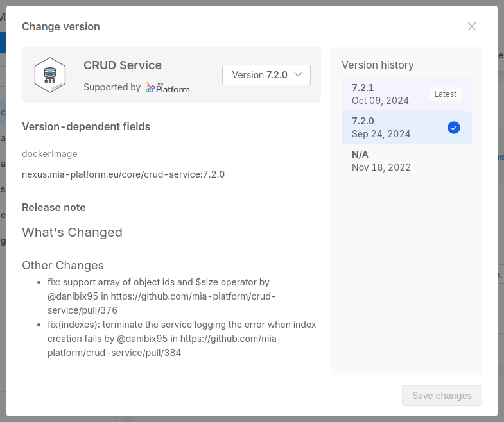Click the dockerImage field label
Viewport: 504px width, 422px height.
(x=49, y=154)
